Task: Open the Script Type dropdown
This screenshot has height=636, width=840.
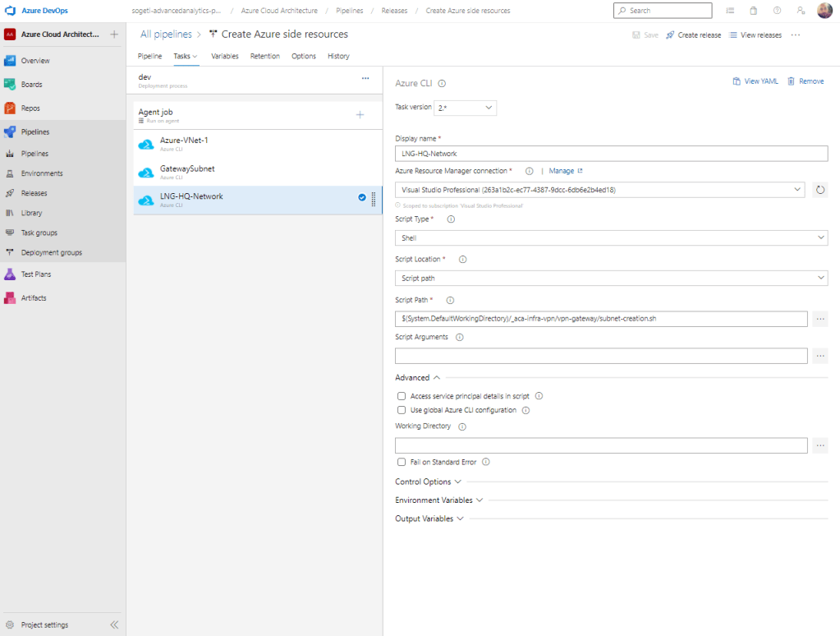Action: pyautogui.click(x=611, y=237)
